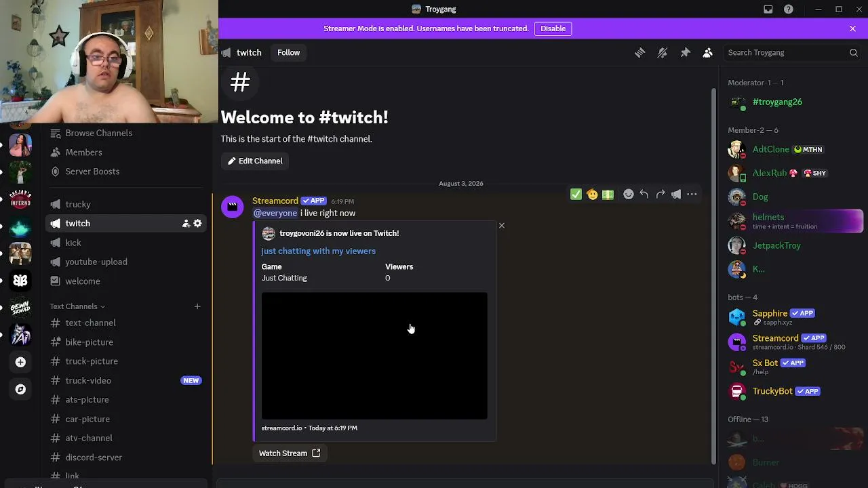The height and width of the screenshot is (488, 868).
Task: Reply to the Streamcord message
Action: tap(644, 195)
